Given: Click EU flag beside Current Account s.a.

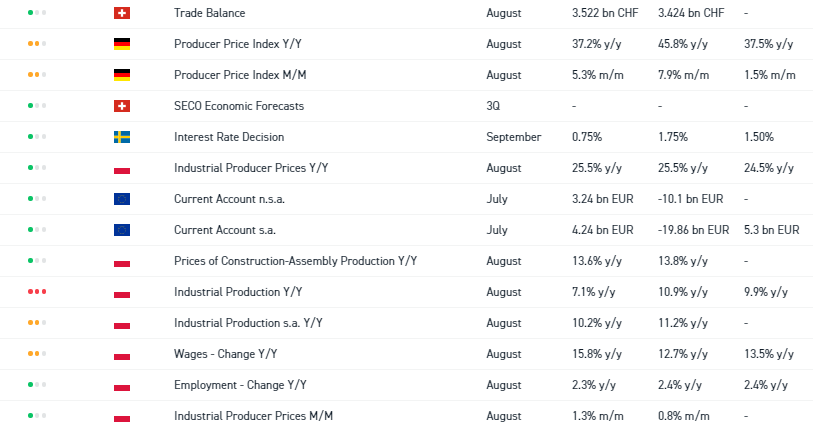Looking at the screenshot, I should click(122, 230).
